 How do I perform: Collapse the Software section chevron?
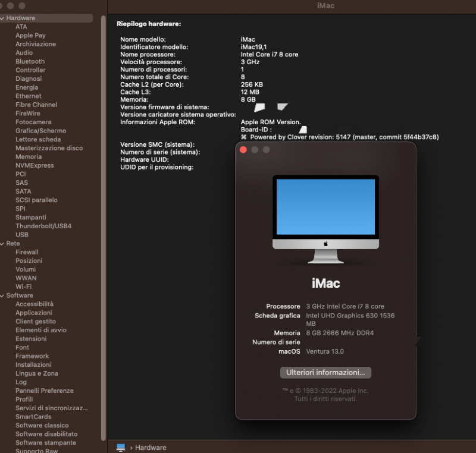point(2,295)
